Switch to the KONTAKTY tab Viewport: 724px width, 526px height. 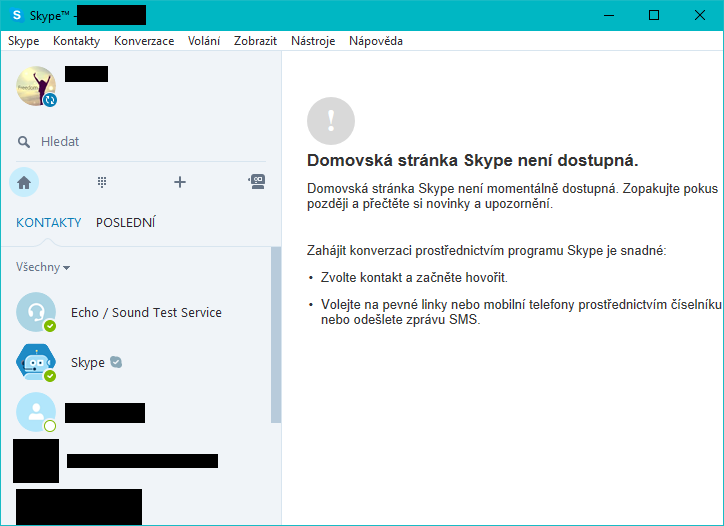tap(48, 223)
